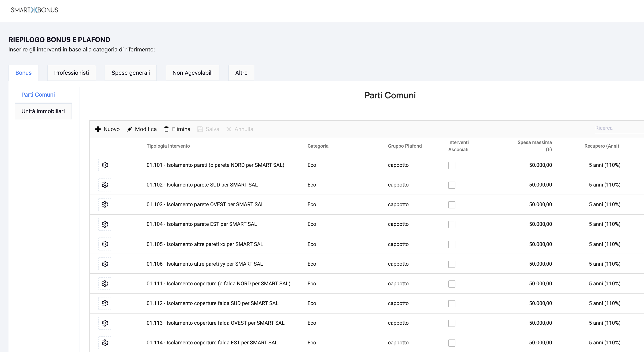Tick Interventi Associati checkbox for 01.114

pos(452,343)
